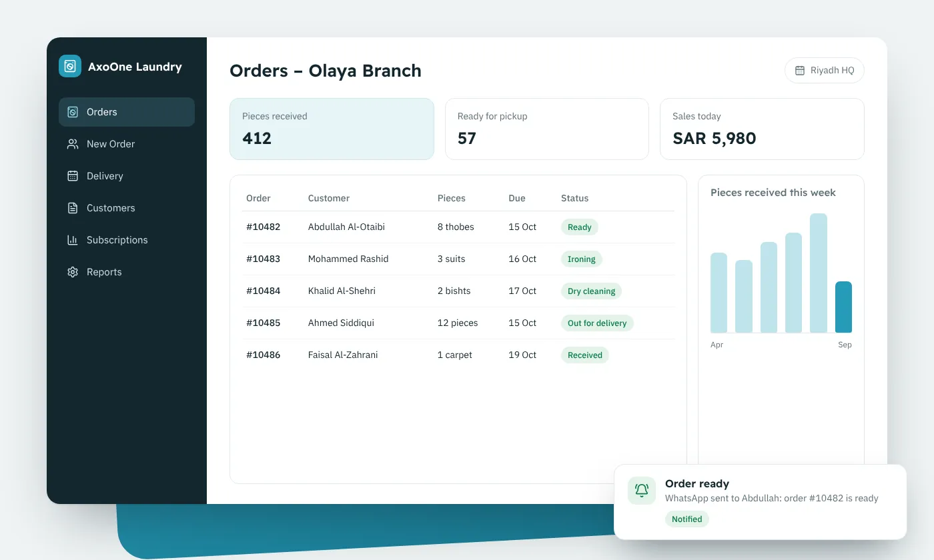The image size is (934, 560).
Task: Click the Subscriptions bar chart icon
Action: 73,240
